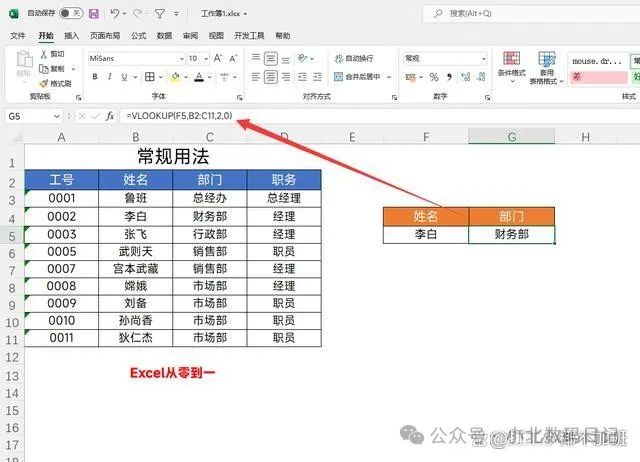Apply the yellow fill color bucket

[x=176, y=76]
